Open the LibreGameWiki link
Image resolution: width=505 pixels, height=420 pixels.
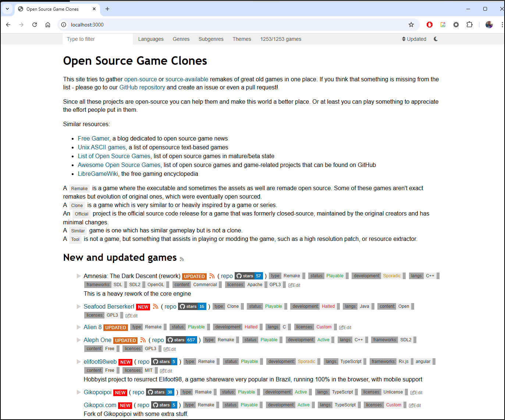pos(98,174)
